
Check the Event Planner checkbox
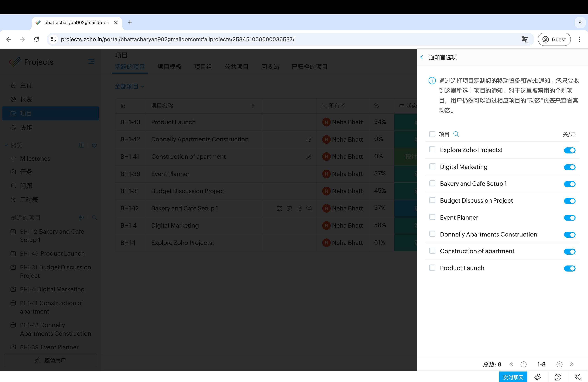click(432, 217)
